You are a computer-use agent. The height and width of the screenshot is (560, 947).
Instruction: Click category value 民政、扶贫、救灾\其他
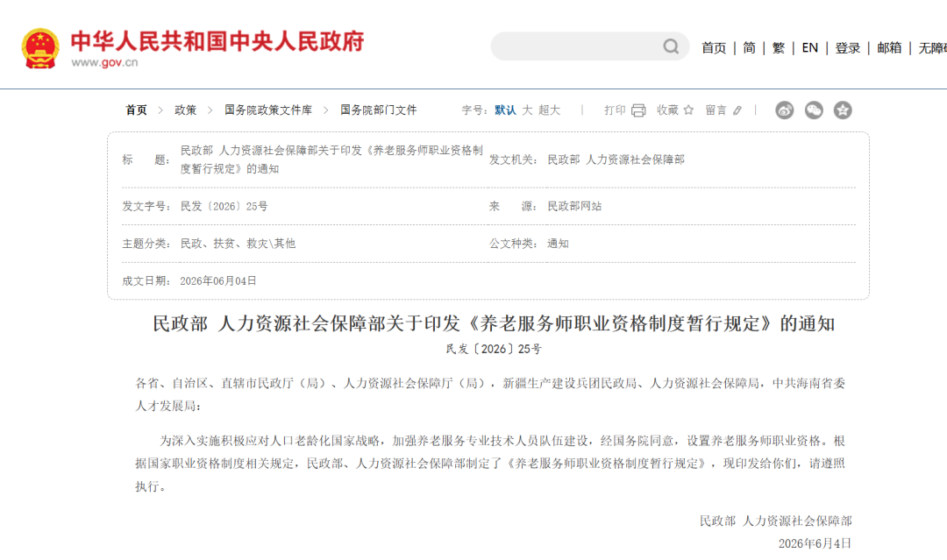point(238,244)
